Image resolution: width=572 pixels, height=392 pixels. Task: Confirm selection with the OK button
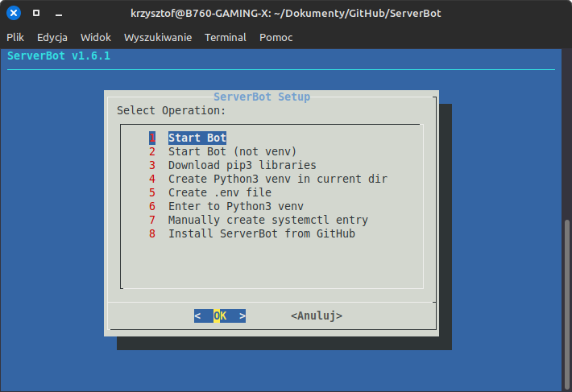tap(220, 316)
